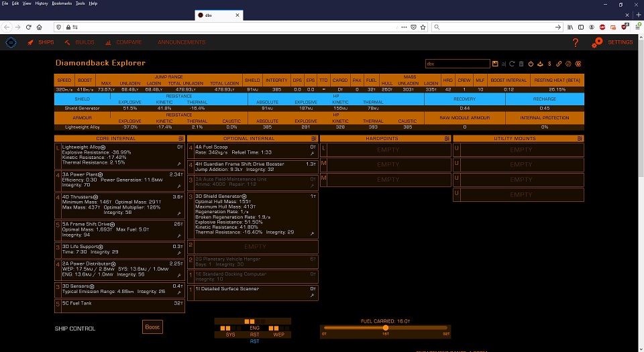Click the wrench icon on the Lightweight Alloy module
The height and width of the screenshot is (352, 644).
point(179,164)
